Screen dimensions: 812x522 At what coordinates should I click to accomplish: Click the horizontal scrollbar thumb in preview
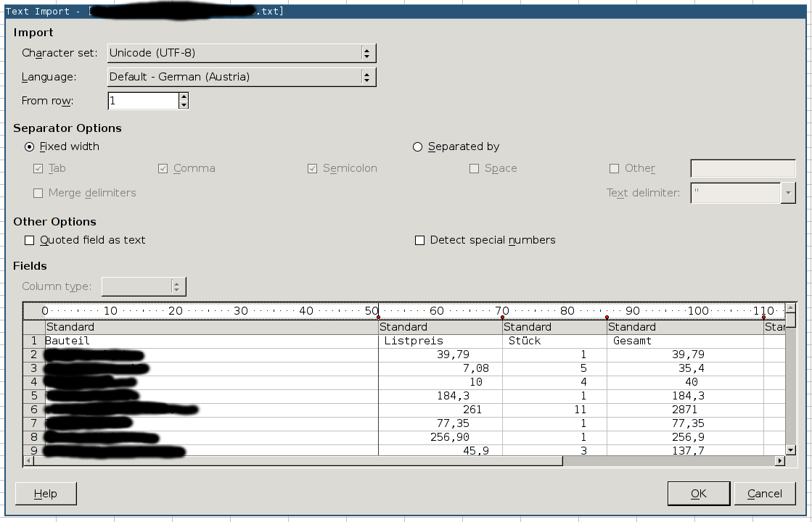[x=298, y=461]
